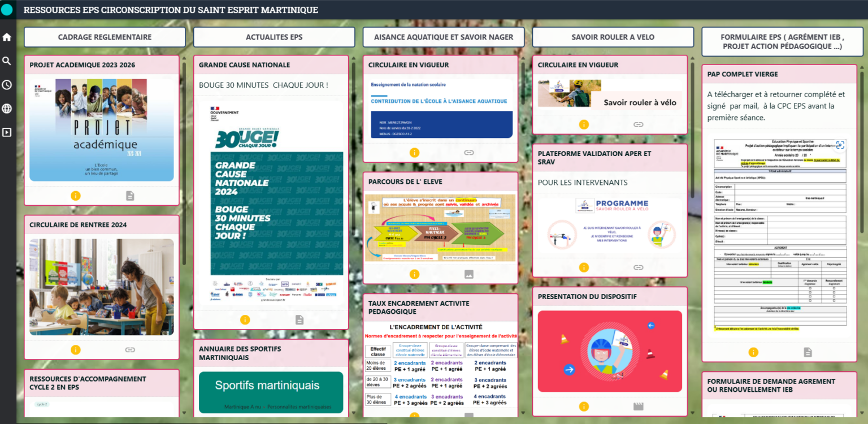The width and height of the screenshot is (868, 424).
Task: Open the Sportifs martiniquais green banner
Action: pyautogui.click(x=271, y=392)
